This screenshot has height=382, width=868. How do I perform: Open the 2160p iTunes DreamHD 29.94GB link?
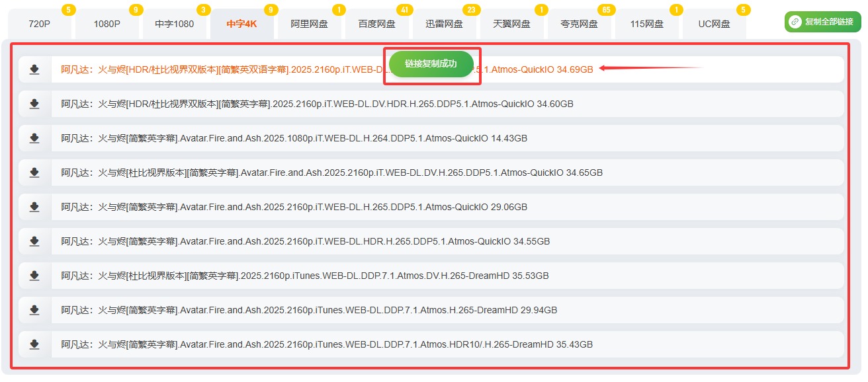click(309, 310)
